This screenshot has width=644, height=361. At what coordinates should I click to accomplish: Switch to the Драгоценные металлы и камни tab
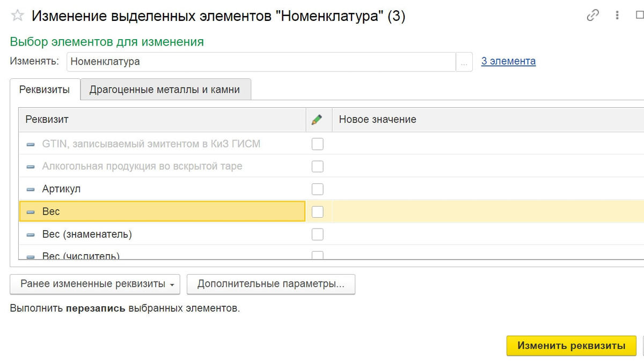click(x=165, y=89)
